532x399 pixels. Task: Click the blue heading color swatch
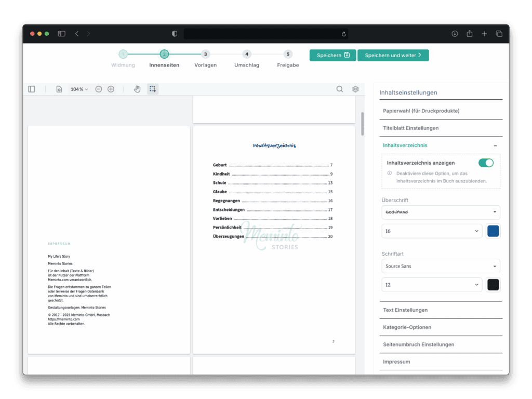coord(493,231)
